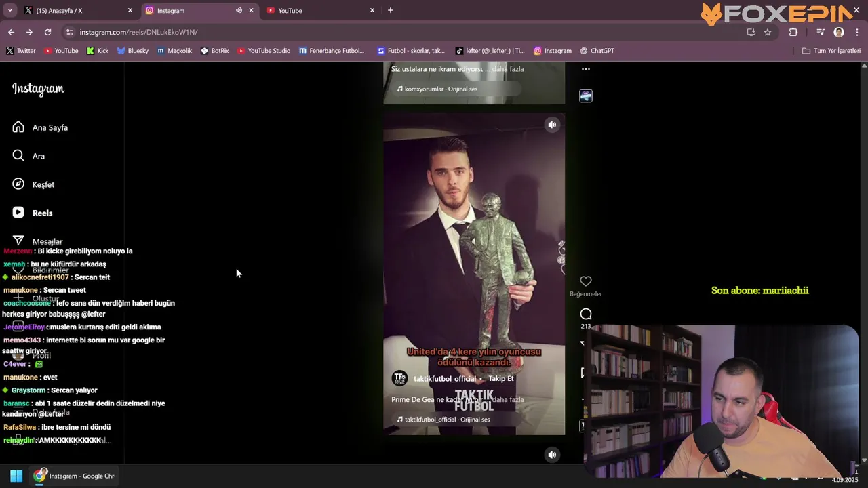Click Instagram - Google Chrome taskbar item
This screenshot has width=868, height=488.
pos(75,476)
